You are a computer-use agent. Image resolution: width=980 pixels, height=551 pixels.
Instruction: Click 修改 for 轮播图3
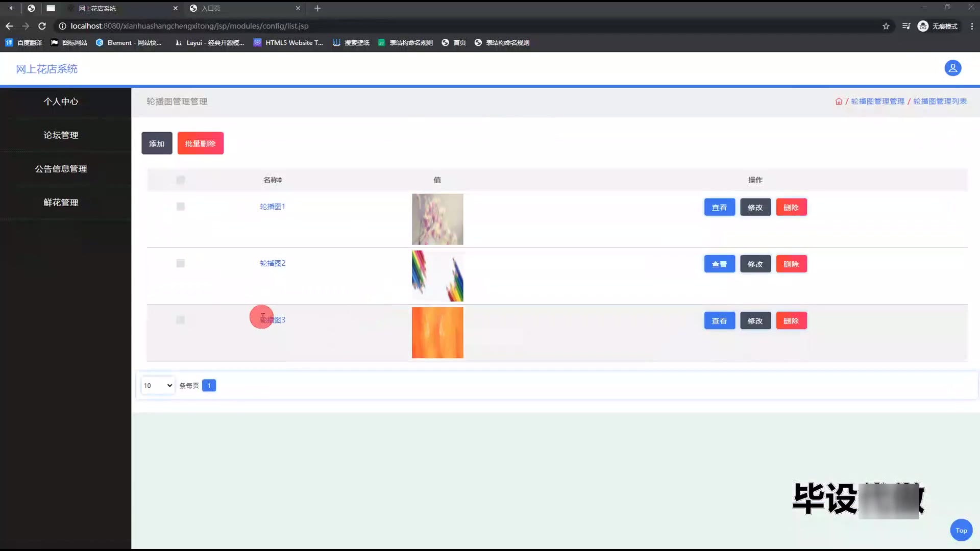click(755, 320)
